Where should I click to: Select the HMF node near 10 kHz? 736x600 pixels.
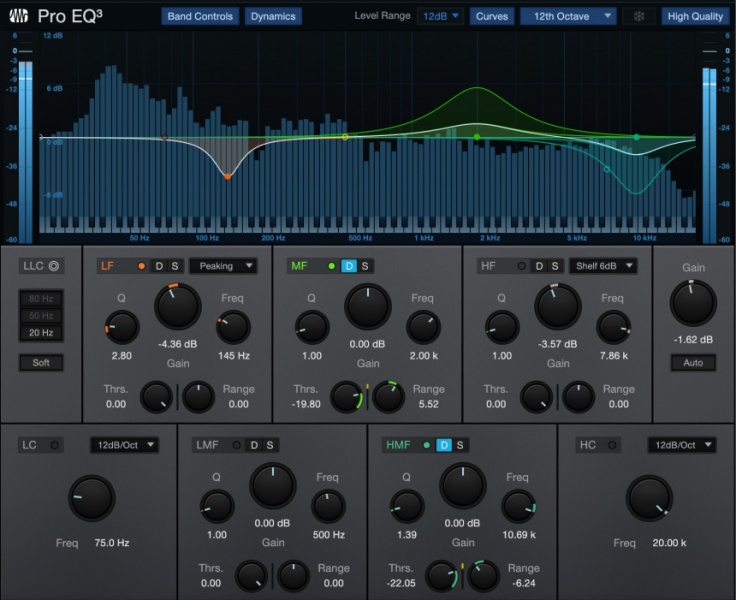(636, 137)
